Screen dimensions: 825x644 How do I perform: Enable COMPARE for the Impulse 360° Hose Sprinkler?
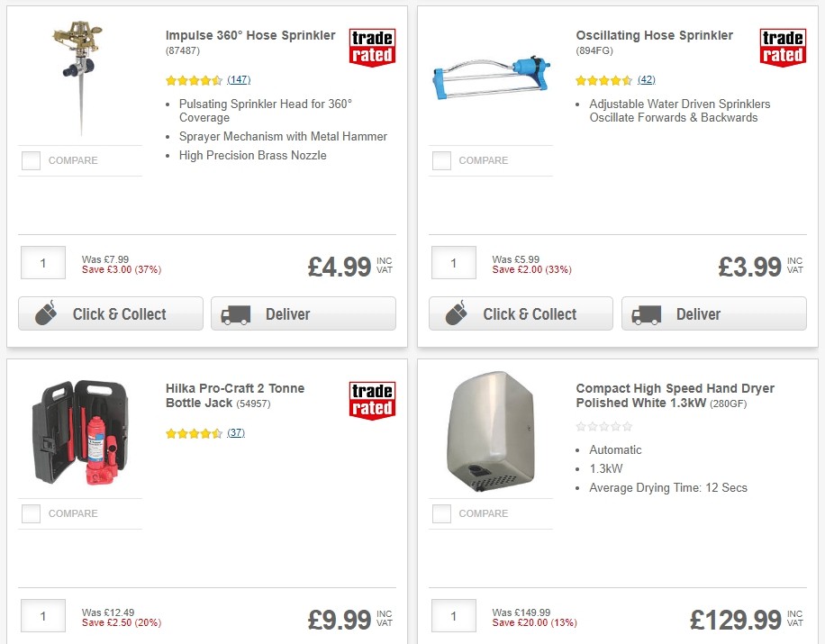(31, 160)
